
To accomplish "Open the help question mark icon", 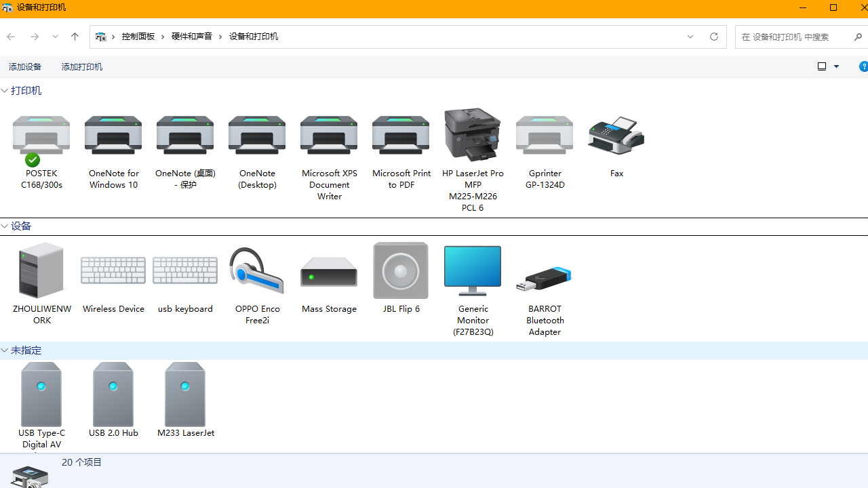I will (863, 66).
